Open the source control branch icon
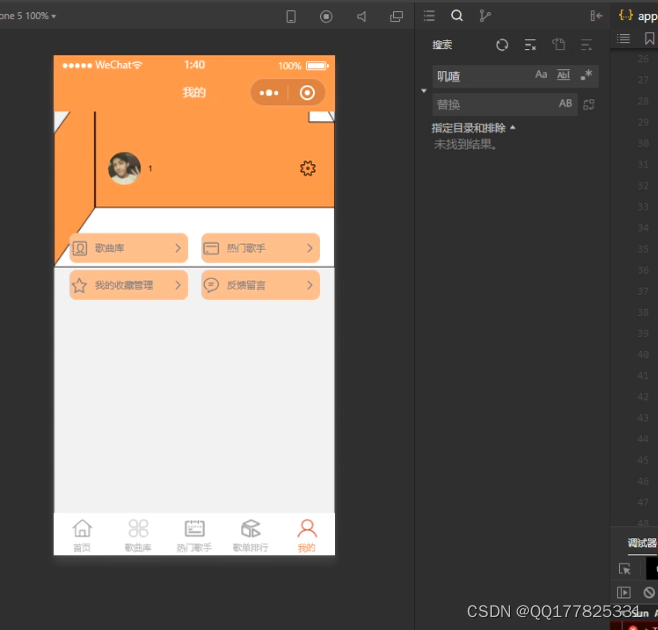This screenshot has width=658, height=630. [485, 16]
